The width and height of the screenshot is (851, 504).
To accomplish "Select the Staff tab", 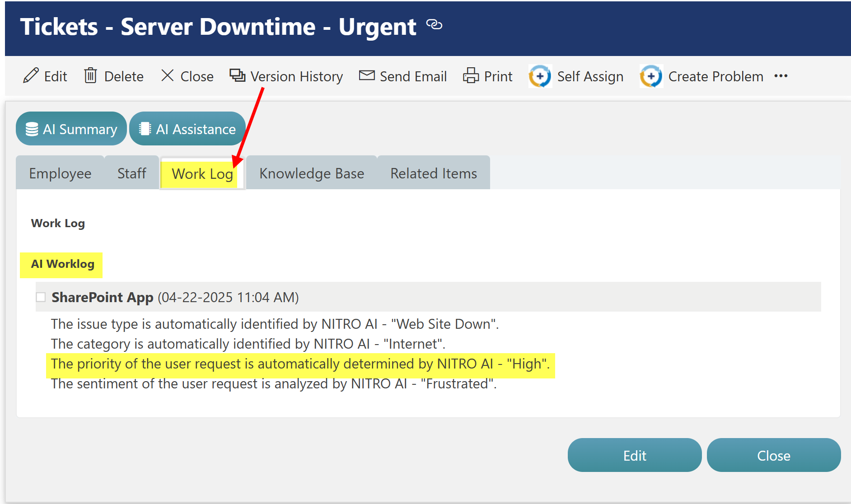I will (131, 173).
